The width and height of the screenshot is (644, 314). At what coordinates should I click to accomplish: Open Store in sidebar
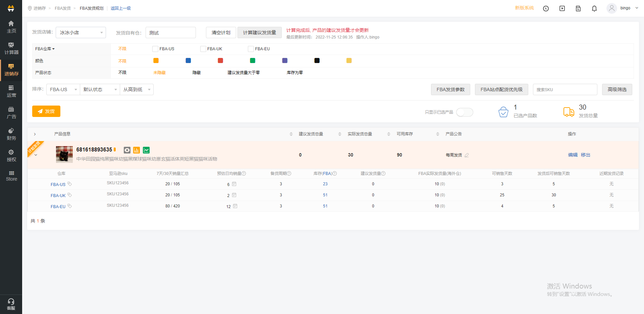[11, 176]
